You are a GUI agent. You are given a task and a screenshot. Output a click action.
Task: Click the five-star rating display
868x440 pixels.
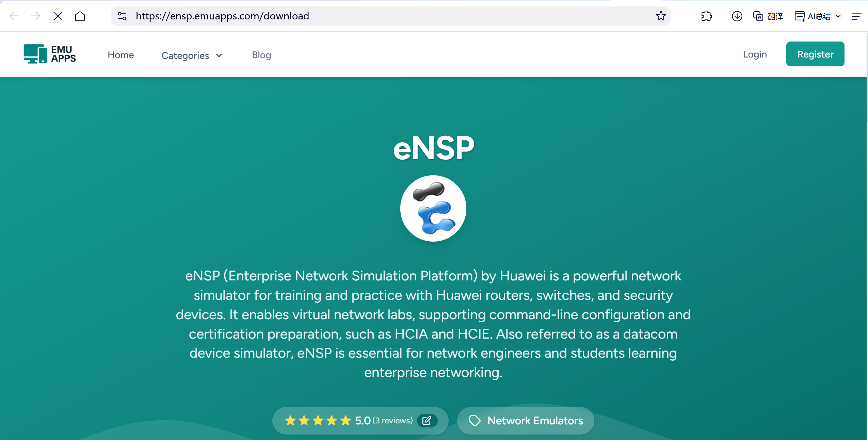click(x=318, y=421)
